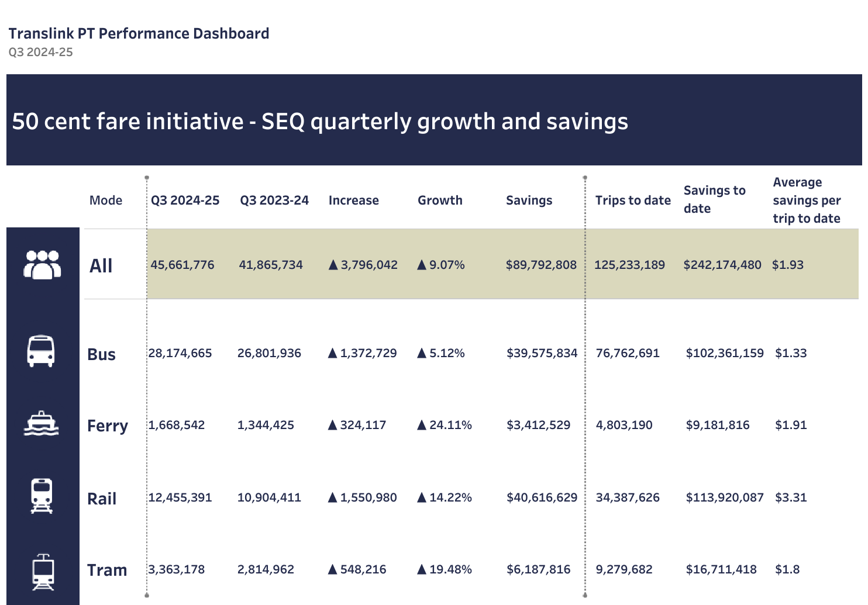Screen dimensions: 868x605
Task: Select the Savings column header
Action: coord(529,200)
